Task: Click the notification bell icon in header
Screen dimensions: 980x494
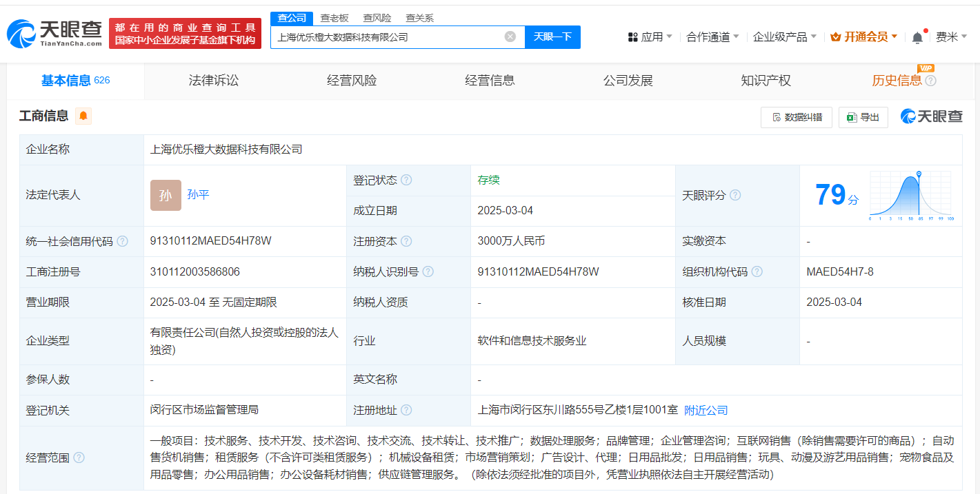Action: click(x=917, y=37)
